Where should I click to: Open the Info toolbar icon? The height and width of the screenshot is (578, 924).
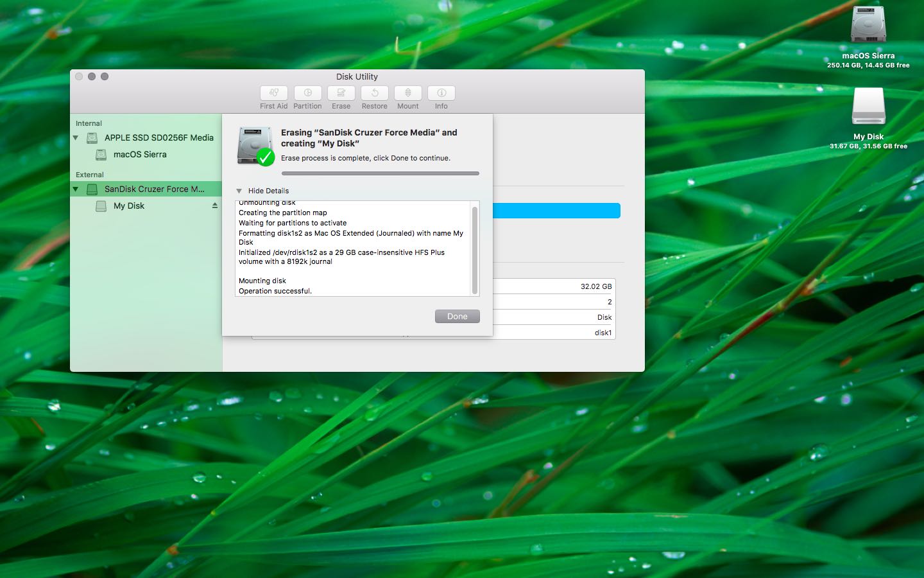441,93
